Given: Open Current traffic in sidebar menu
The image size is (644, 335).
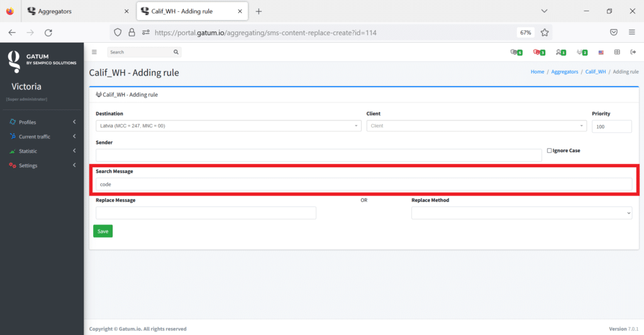Looking at the screenshot, I should (35, 137).
